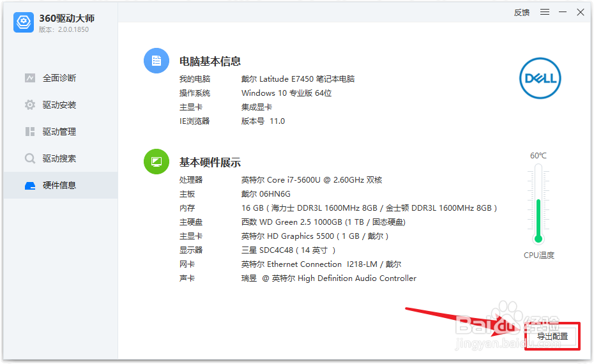Click the 60℃ temperature reading
Screen dimensions: 594x364
(x=538, y=156)
